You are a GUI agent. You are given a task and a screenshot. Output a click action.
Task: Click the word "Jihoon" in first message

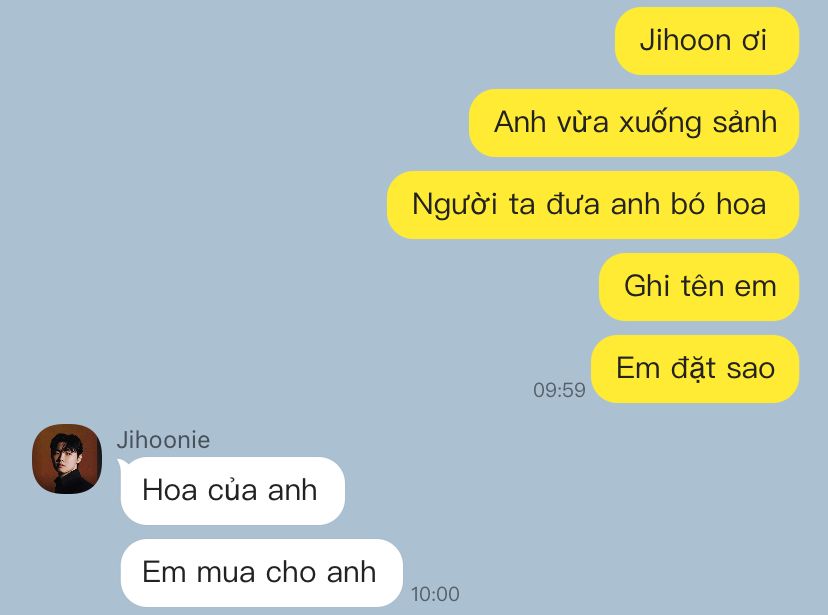685,41
